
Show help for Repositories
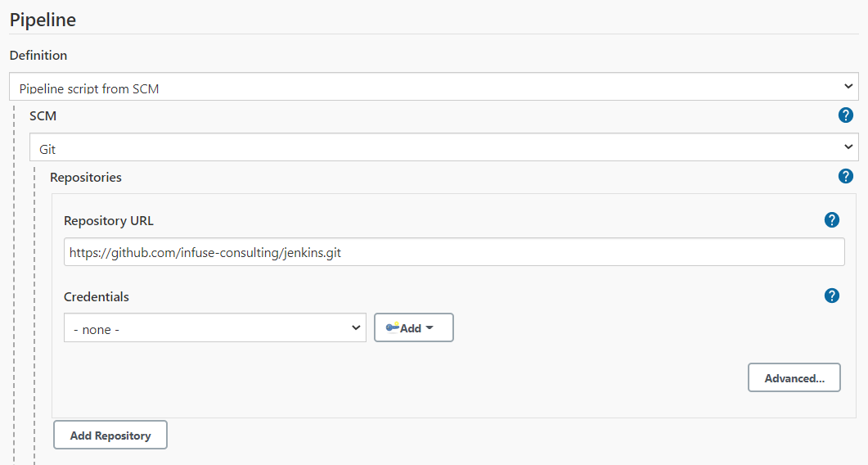coord(845,176)
